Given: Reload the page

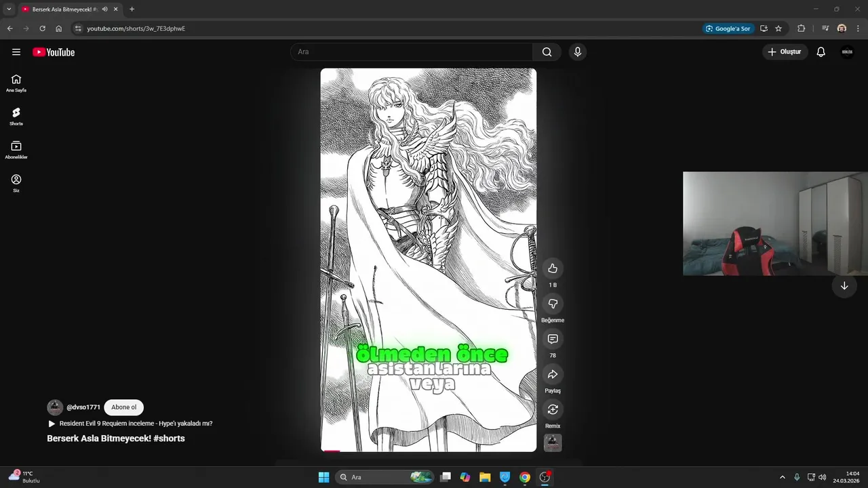Looking at the screenshot, I should pos(42,28).
